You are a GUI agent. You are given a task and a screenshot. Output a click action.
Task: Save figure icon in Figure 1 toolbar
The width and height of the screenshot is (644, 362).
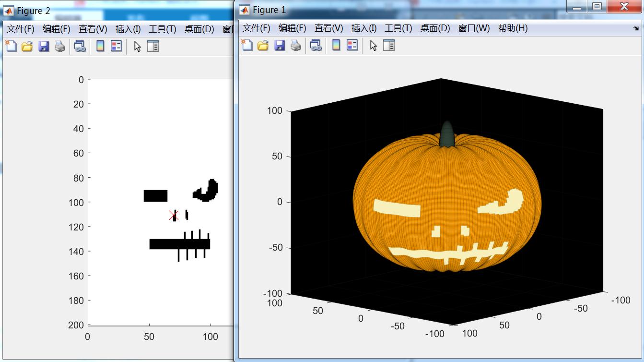[280, 46]
